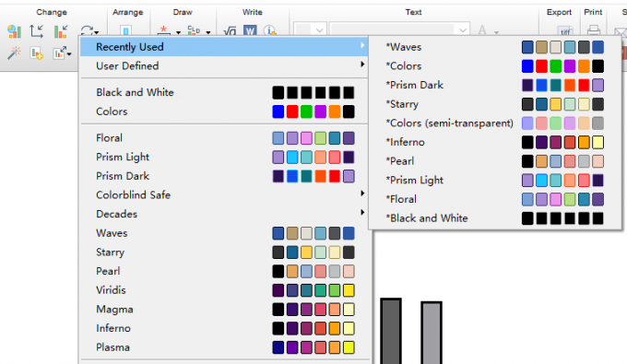Pick the Viridis color palette

(x=224, y=290)
